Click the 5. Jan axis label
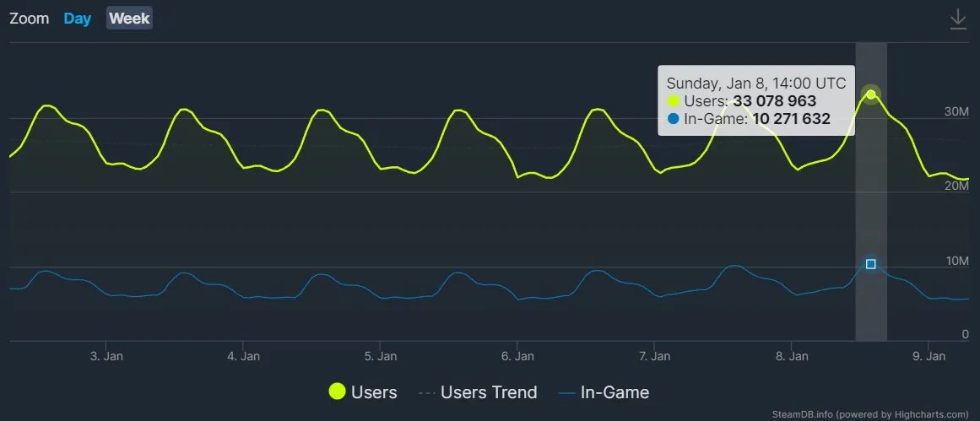Viewport: 980px width, 421px height. pos(381,356)
